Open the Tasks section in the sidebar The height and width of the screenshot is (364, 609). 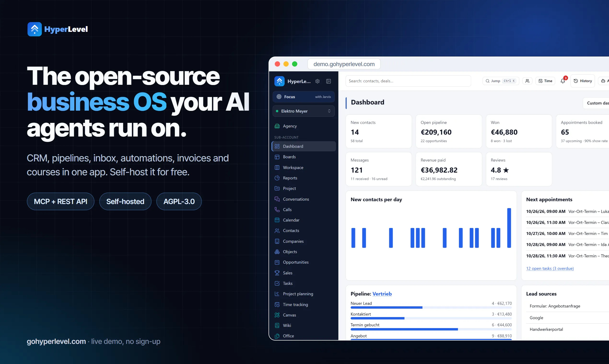[304, 283]
